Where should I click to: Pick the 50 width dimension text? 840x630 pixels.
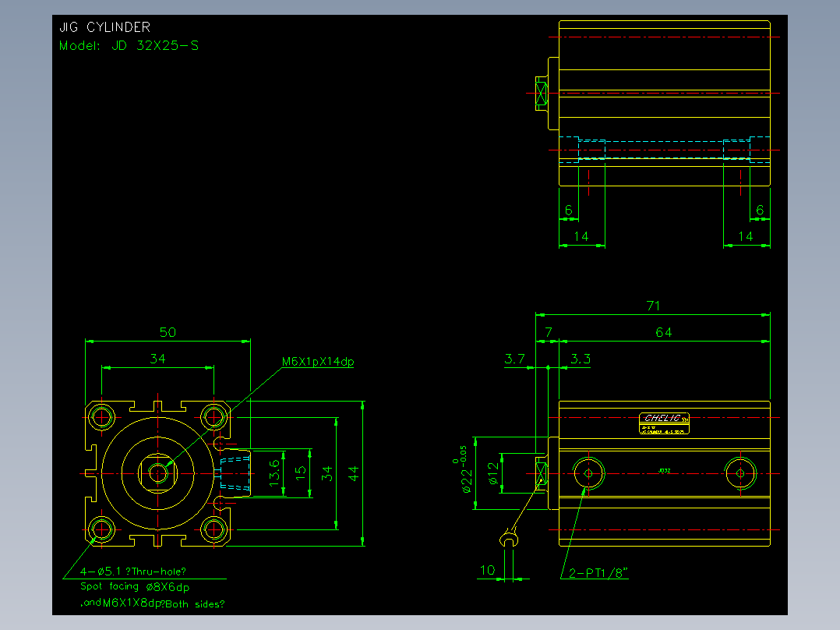[168, 332]
